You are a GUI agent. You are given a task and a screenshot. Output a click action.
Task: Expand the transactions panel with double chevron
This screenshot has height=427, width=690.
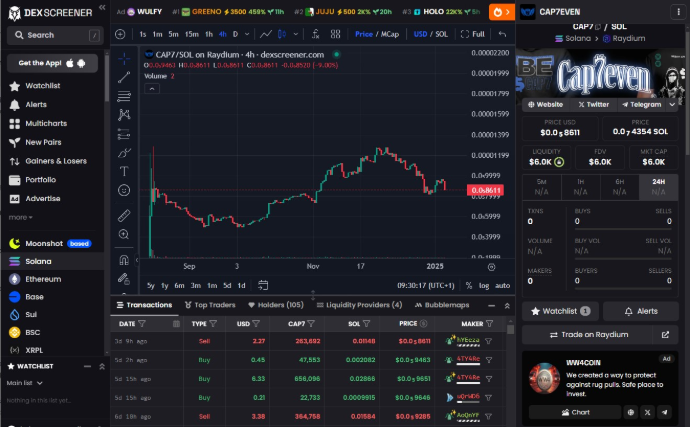click(507, 306)
